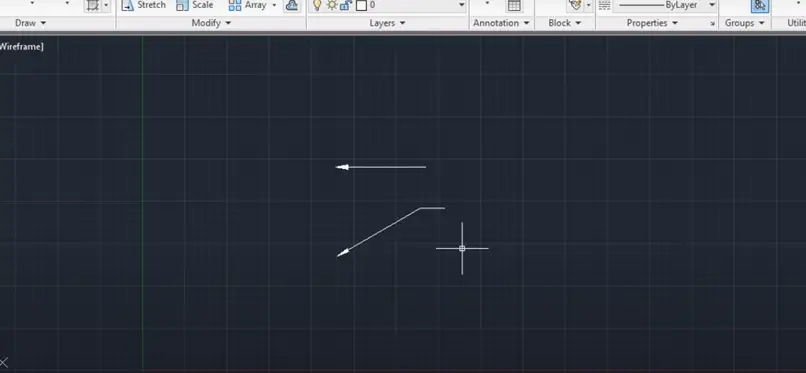Toggle the layer lock padlock icon
Viewport: 806px width, 373px height.
[x=346, y=5]
